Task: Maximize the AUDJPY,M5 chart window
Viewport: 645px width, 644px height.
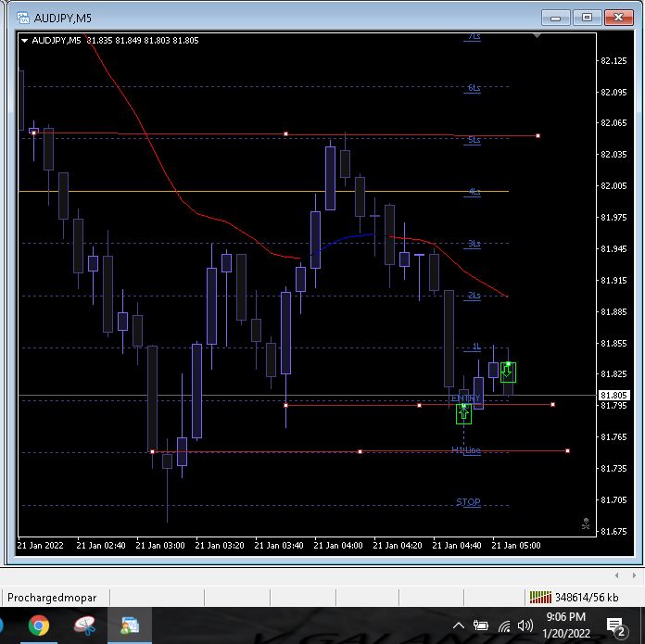Action: tap(587, 18)
